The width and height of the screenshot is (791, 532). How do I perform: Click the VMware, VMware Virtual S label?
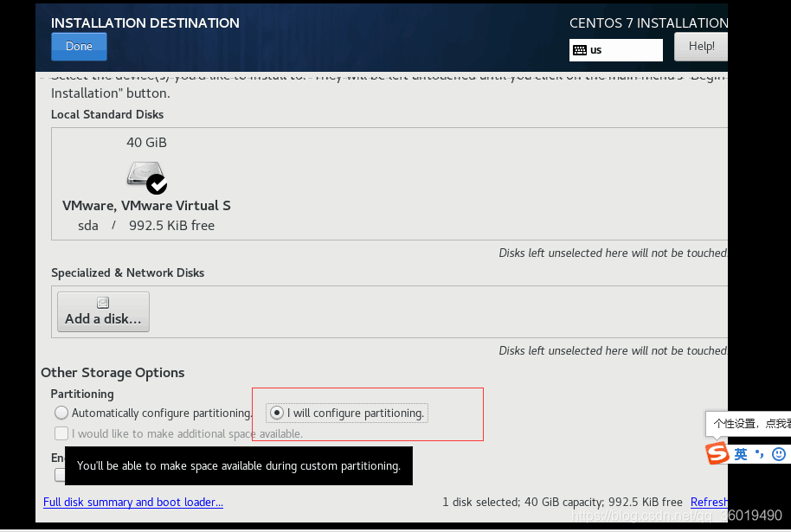point(146,206)
